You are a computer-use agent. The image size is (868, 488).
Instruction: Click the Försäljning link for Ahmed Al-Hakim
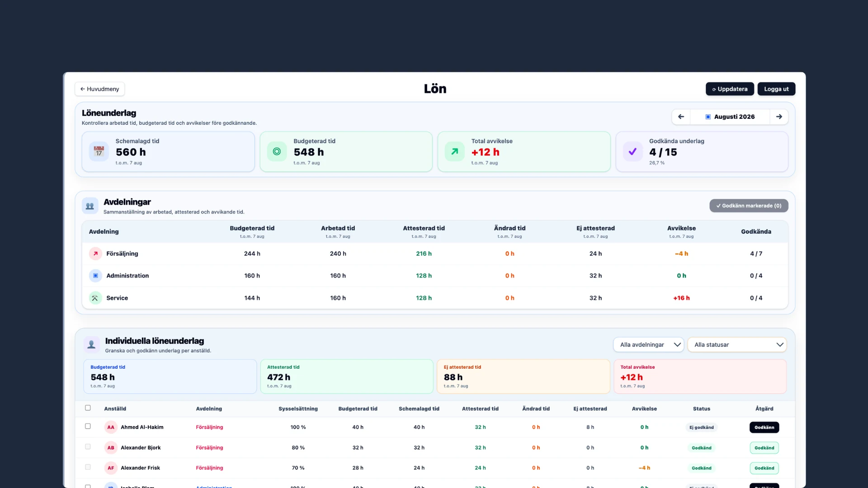pyautogui.click(x=209, y=427)
